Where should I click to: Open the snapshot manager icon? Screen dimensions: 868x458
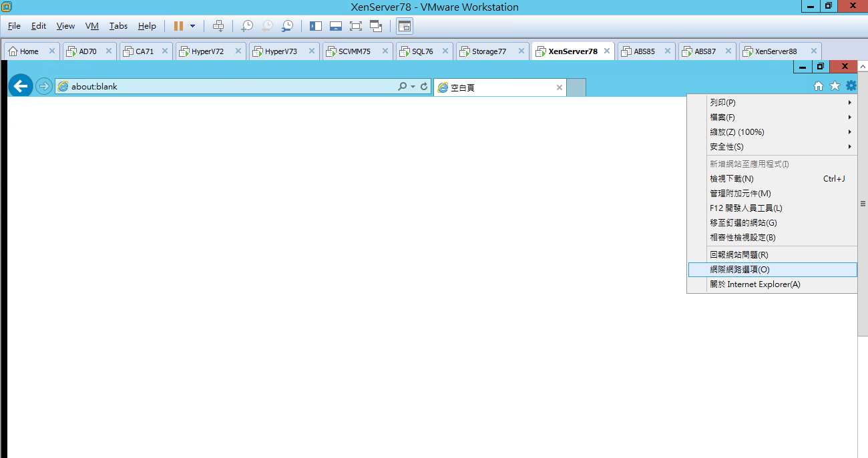click(287, 26)
